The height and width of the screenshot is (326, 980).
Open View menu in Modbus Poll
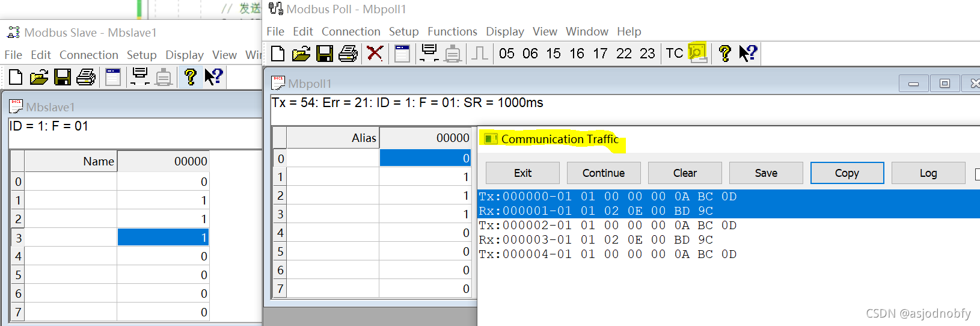(x=545, y=31)
